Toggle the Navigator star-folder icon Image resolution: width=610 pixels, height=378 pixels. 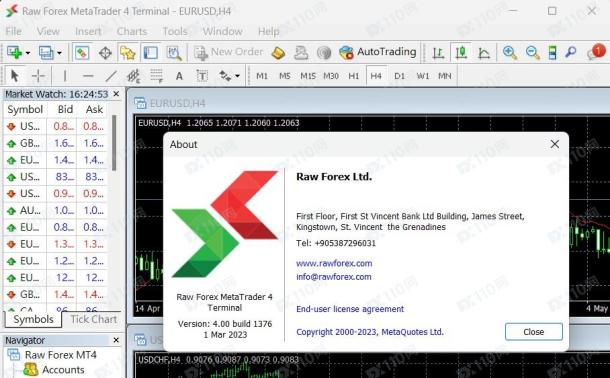[128, 52]
